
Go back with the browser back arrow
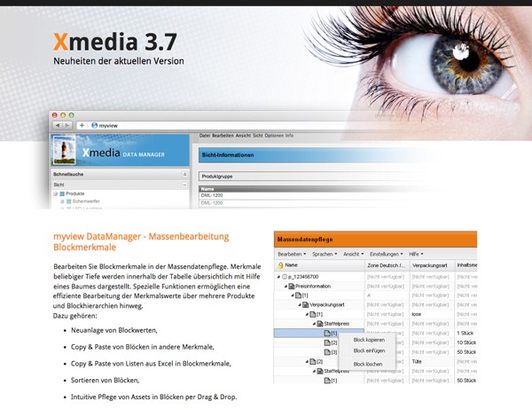tap(58, 125)
